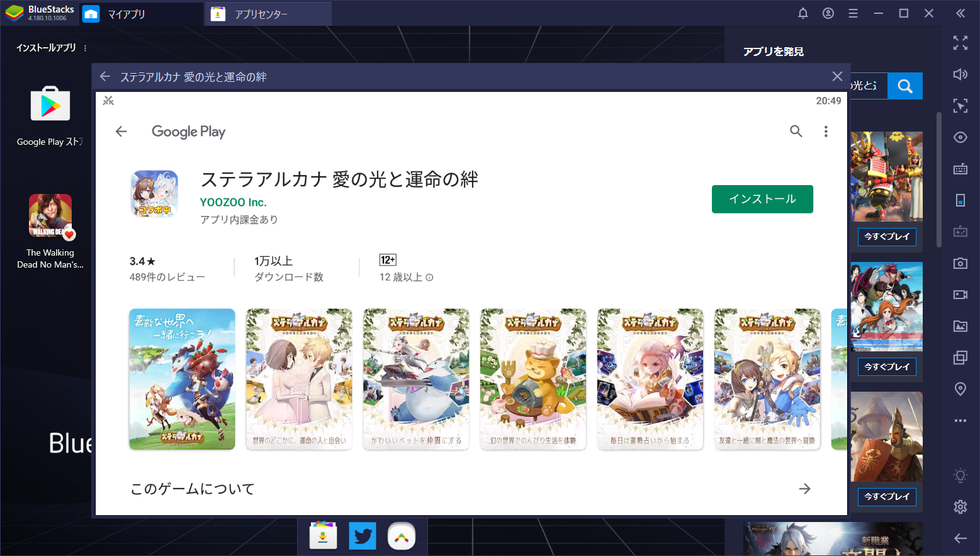Open Google Play three-dot overflow menu
This screenshot has height=556, width=980.
coord(826,131)
